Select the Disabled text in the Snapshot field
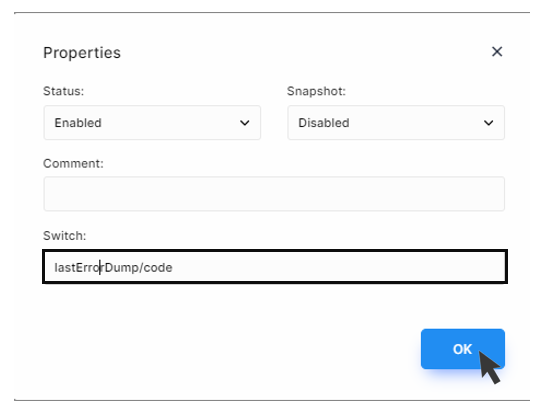This screenshot has height=411, width=543. click(324, 123)
